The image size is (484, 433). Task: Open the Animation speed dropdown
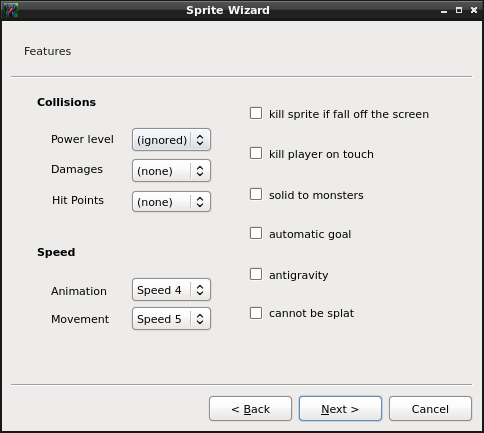(171, 290)
